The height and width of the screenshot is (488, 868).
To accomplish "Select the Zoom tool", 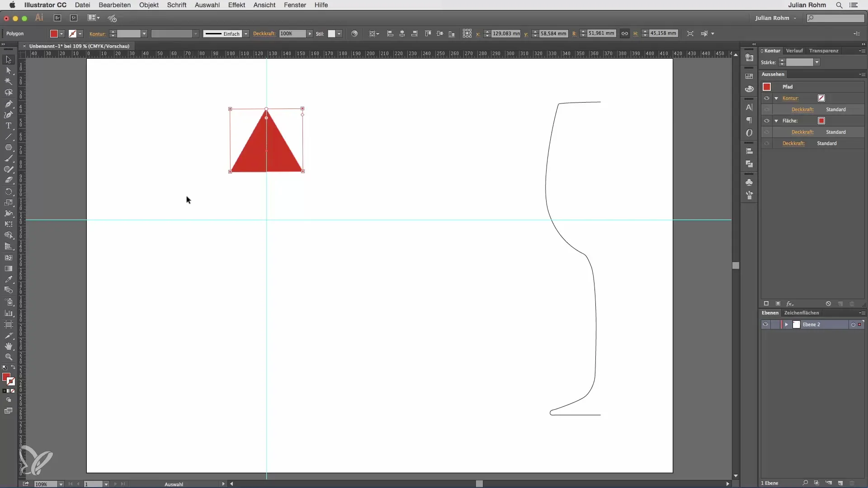I will click(9, 357).
